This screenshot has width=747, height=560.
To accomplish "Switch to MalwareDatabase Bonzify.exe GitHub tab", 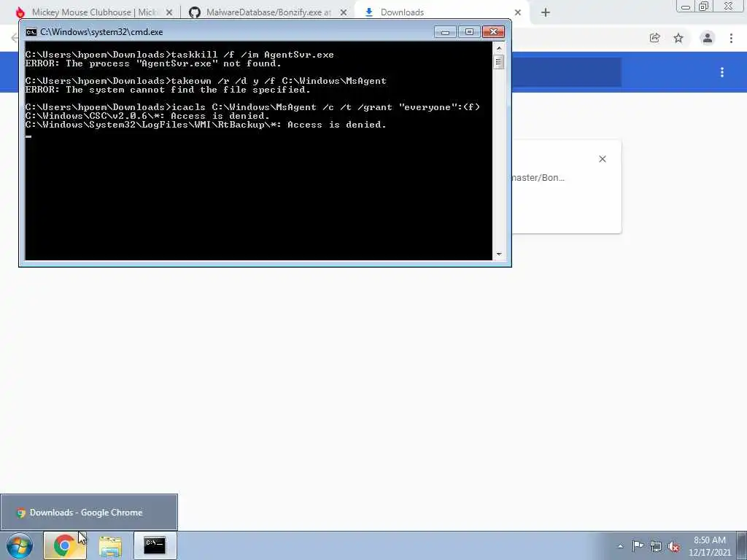I will (267, 12).
